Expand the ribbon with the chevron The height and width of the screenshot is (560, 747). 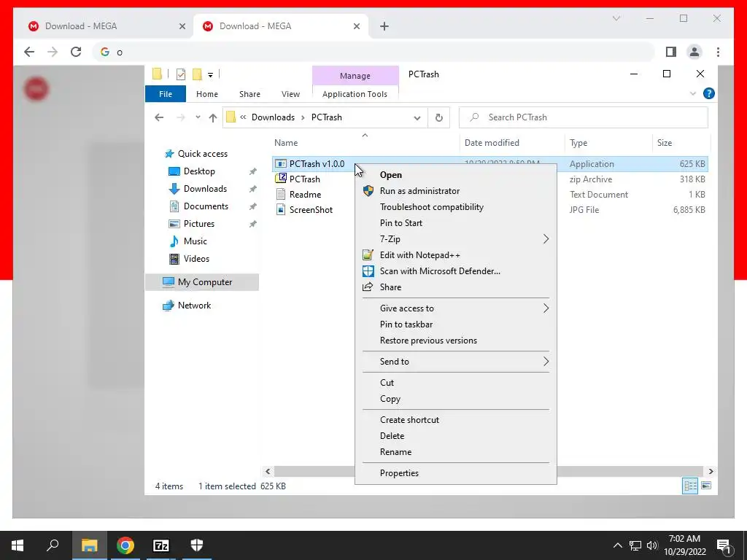693,94
